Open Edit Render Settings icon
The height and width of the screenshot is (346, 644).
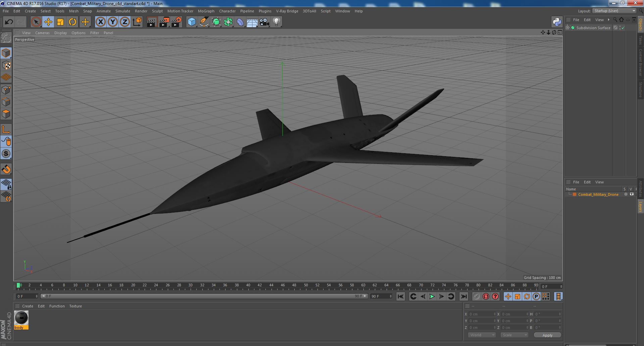tap(176, 22)
